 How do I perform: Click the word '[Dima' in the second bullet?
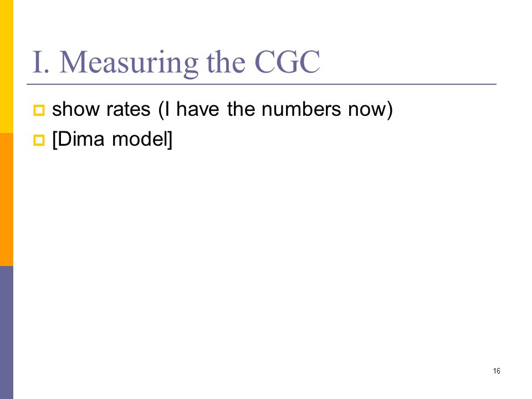tap(78, 139)
